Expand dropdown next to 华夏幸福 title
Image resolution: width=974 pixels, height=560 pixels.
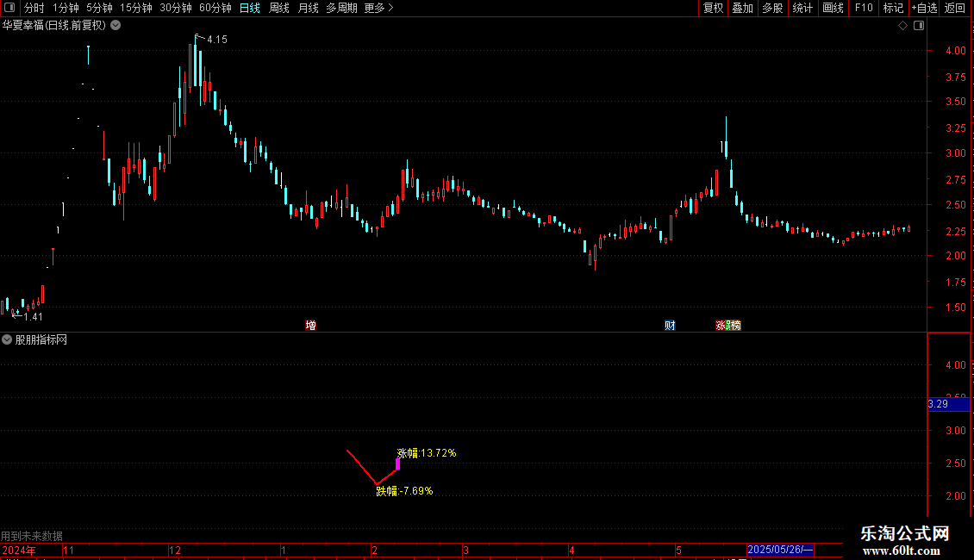point(116,26)
